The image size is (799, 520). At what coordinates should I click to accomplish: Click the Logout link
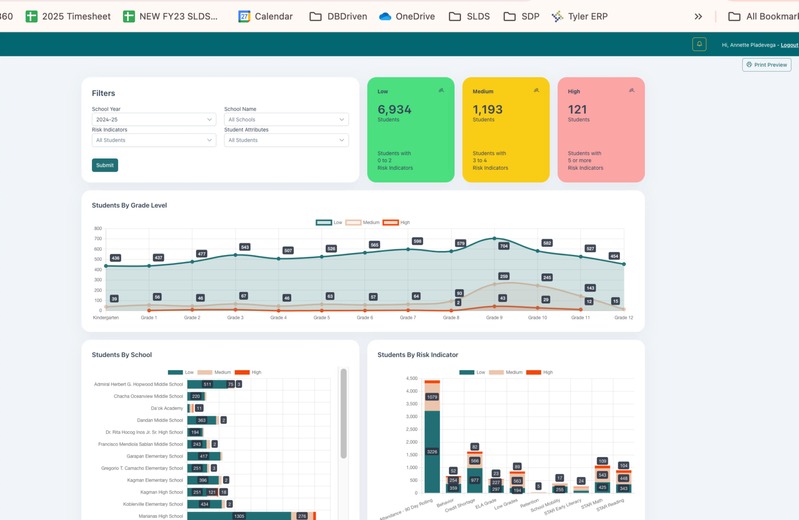pos(789,45)
